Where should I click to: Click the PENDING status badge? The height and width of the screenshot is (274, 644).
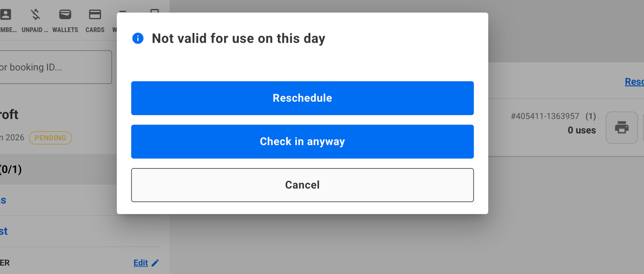pos(50,138)
